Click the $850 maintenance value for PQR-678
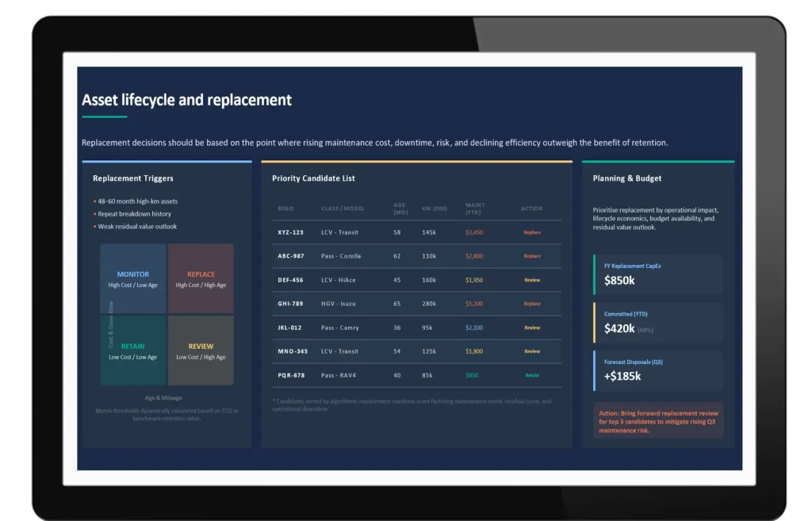812x521 pixels. coord(472,375)
